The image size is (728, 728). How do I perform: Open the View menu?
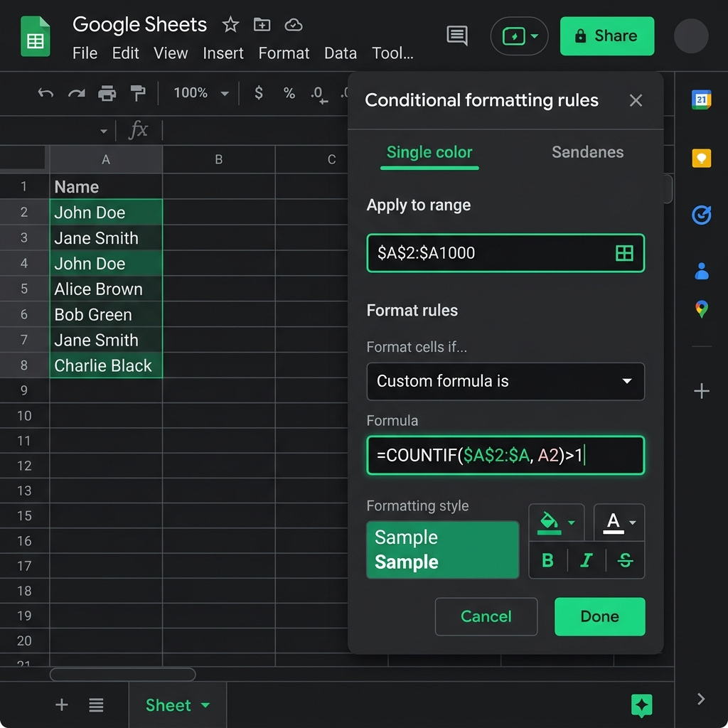[x=171, y=53]
